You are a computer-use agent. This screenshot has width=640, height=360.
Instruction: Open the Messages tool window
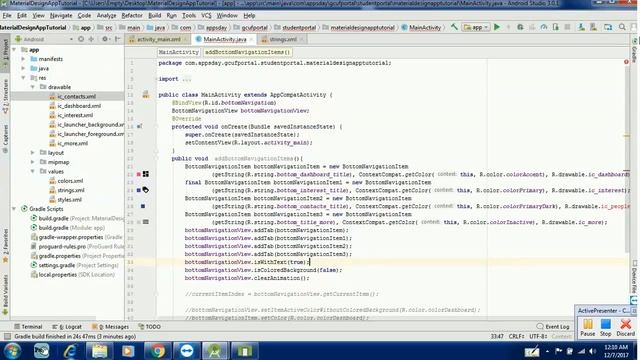(111, 327)
